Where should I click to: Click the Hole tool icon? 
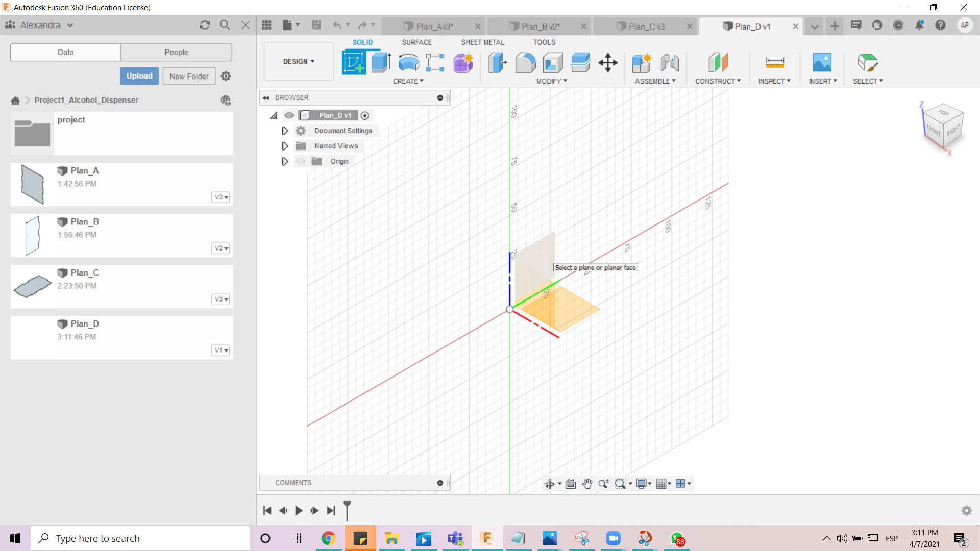[x=435, y=63]
